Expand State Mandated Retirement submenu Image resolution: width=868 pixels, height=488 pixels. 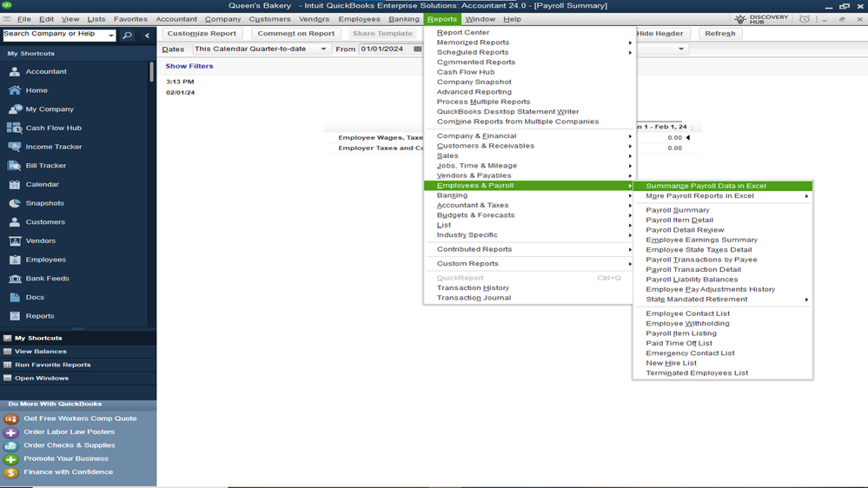coord(723,300)
